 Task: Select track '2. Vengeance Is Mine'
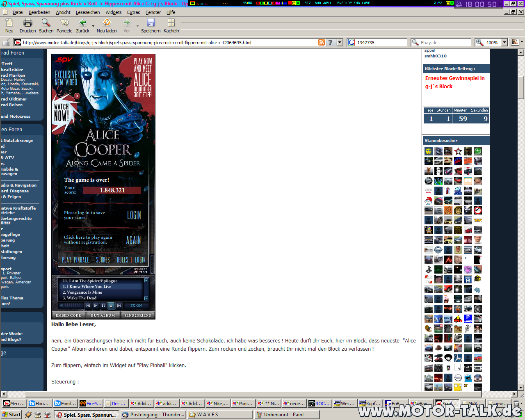[82, 292]
